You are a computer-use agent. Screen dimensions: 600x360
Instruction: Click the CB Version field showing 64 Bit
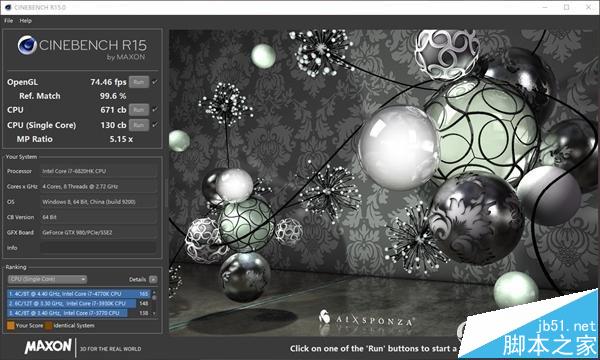pyautogui.click(x=99, y=217)
